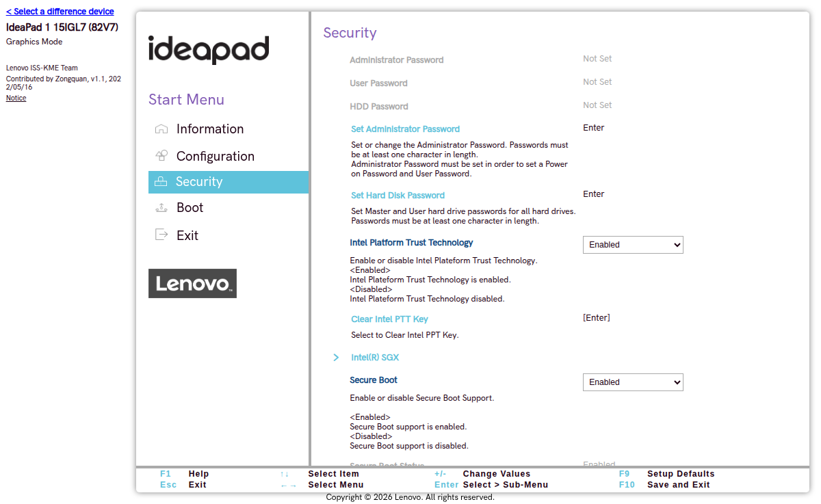The height and width of the screenshot is (504, 821).
Task: Click the up-down arrows Select Item hint
Action: 320,474
